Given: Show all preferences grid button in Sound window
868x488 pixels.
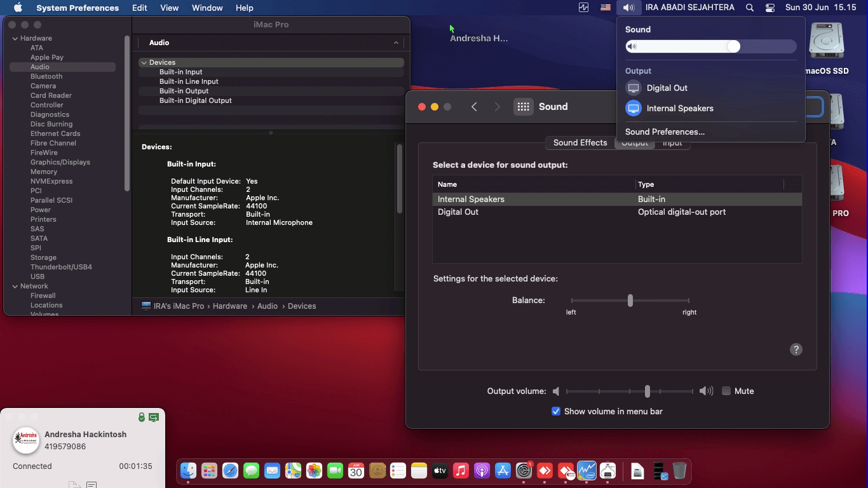Looking at the screenshot, I should coord(524,107).
